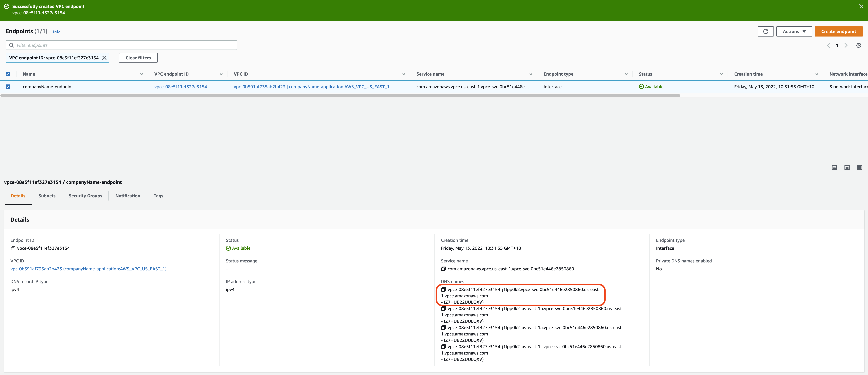Toggle the select-all endpoints checkbox
The width and height of the screenshot is (868, 375).
(x=8, y=74)
